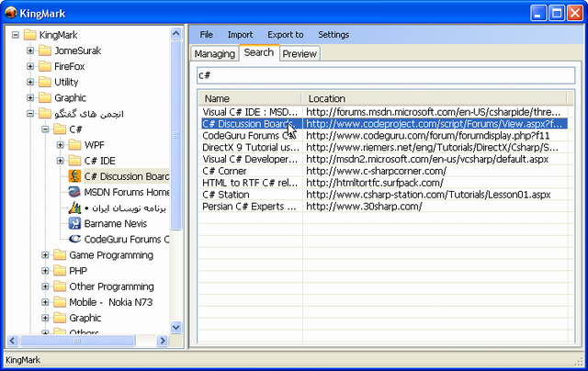Click the C# Discussion Boards bookmark icon
This screenshot has height=371, width=588.
74,176
